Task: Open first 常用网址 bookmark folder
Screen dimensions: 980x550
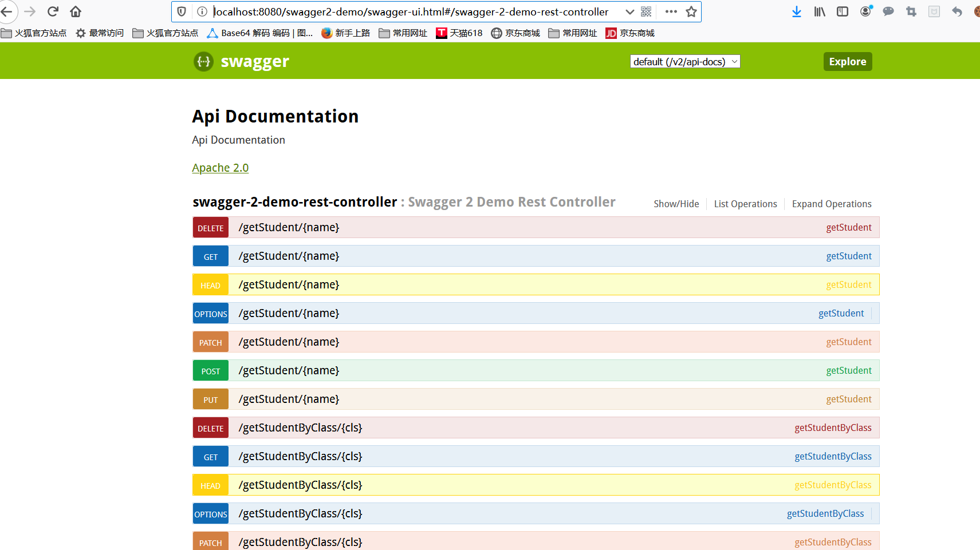Action: (403, 33)
